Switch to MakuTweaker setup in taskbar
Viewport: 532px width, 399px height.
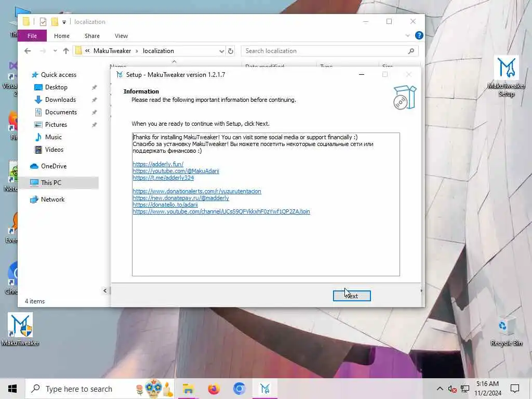[x=265, y=389]
